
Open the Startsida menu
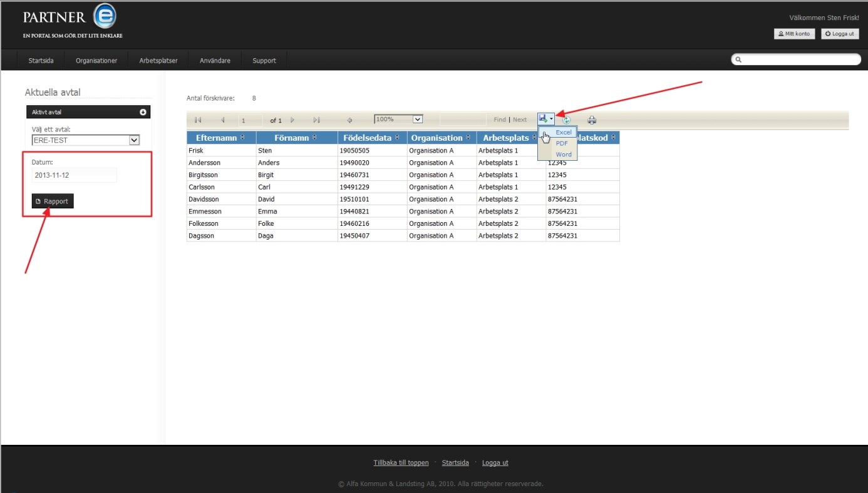point(41,61)
